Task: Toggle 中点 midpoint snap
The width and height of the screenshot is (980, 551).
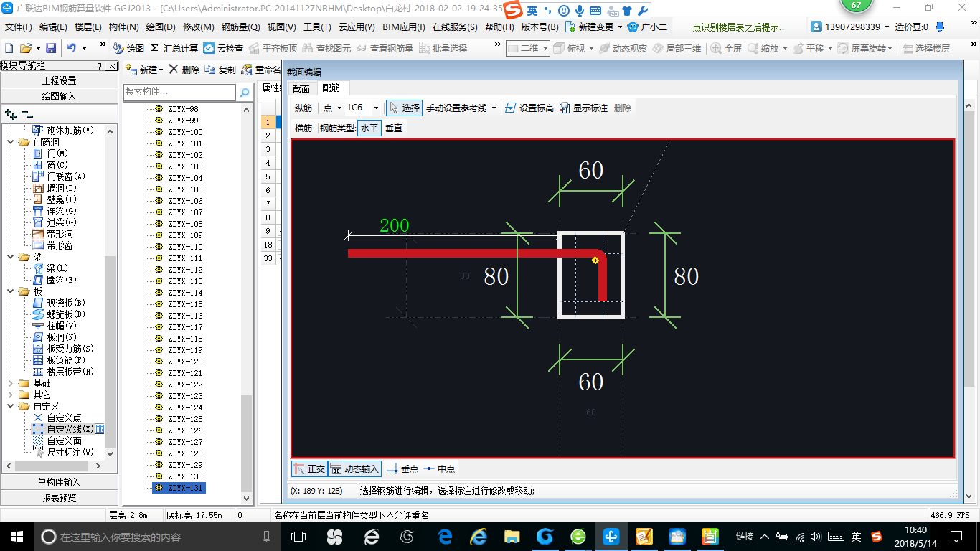Action: 439,468
